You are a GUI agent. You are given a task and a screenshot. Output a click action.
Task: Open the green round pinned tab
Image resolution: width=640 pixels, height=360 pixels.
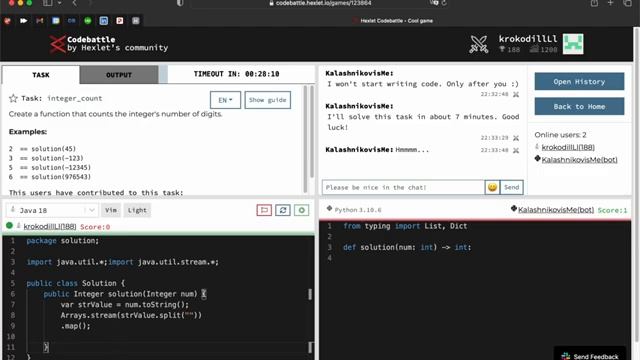[88, 20]
